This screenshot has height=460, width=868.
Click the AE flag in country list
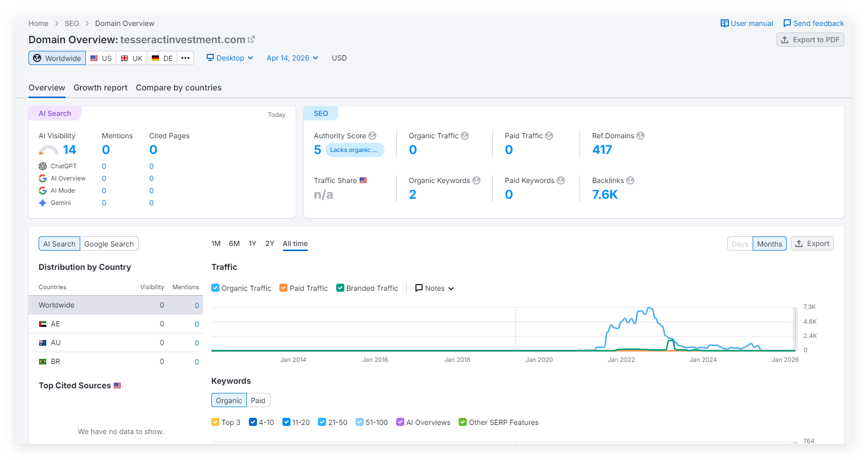tap(43, 324)
